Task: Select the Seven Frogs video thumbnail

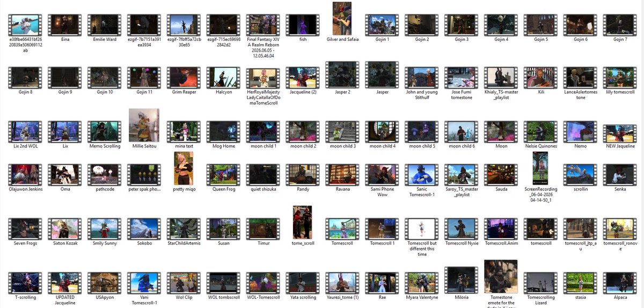Action: 24,228
